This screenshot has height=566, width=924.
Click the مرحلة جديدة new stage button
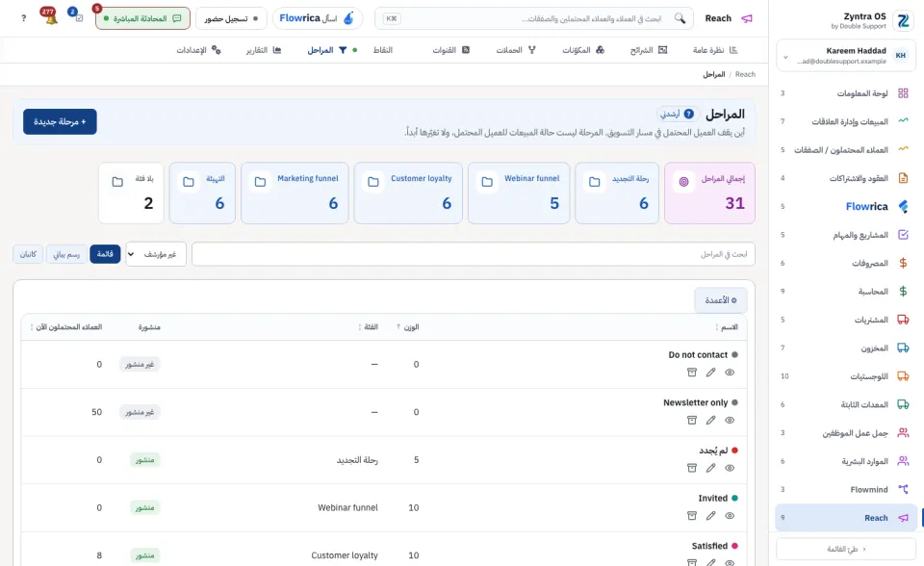[x=60, y=121]
